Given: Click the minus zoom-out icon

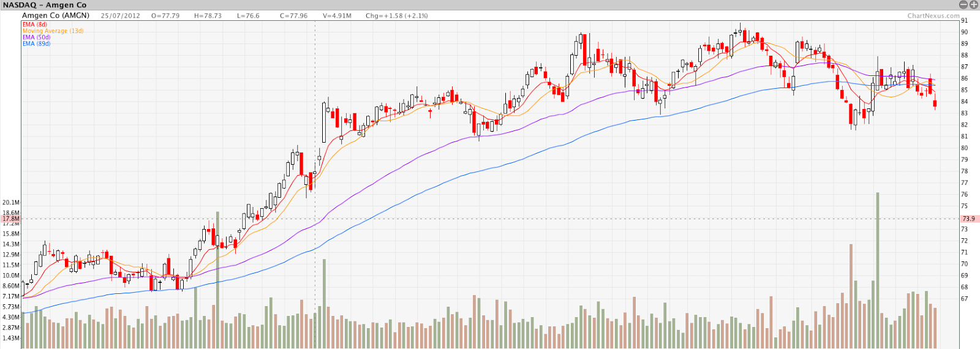Looking at the screenshot, I should tap(964, 4).
